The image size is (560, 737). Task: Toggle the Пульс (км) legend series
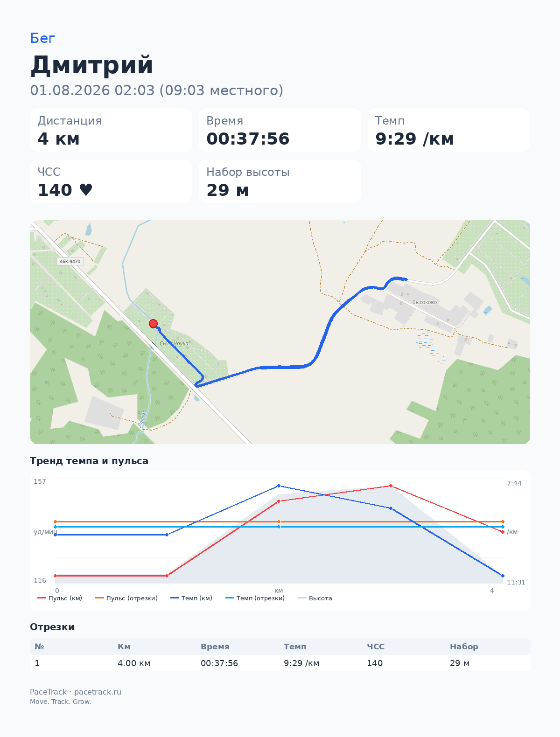pyautogui.click(x=60, y=598)
